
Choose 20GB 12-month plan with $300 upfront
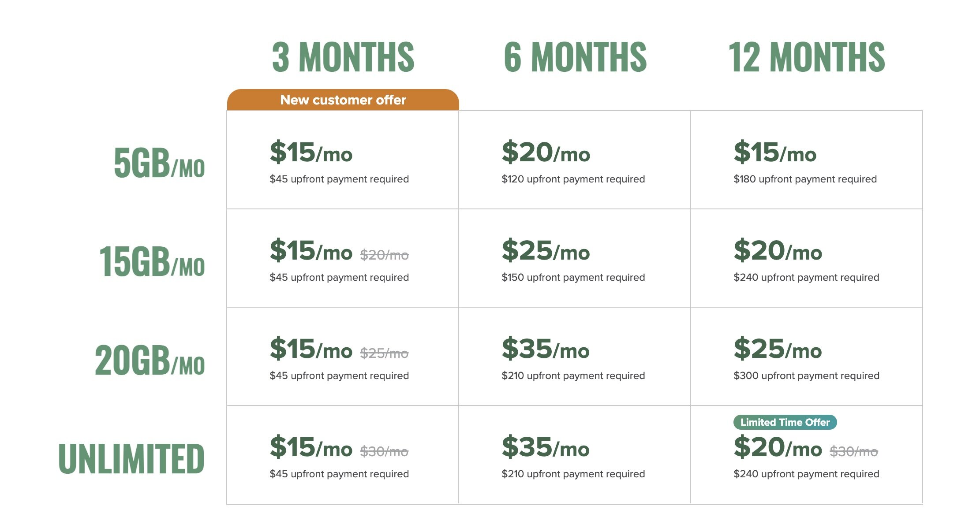pos(806,376)
